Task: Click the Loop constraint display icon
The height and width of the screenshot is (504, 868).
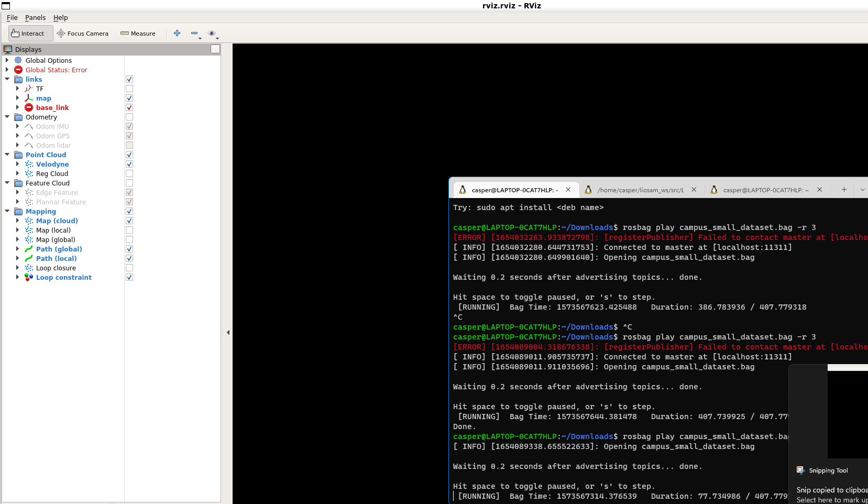Action: (x=29, y=277)
